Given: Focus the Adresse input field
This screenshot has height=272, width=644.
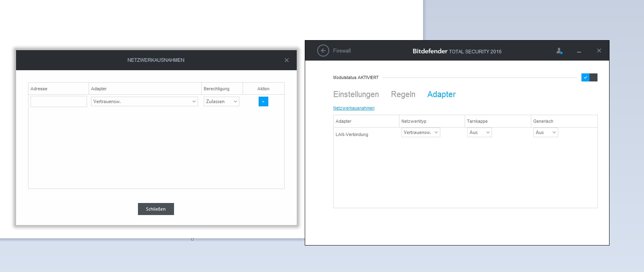Looking at the screenshot, I should pyautogui.click(x=59, y=101).
